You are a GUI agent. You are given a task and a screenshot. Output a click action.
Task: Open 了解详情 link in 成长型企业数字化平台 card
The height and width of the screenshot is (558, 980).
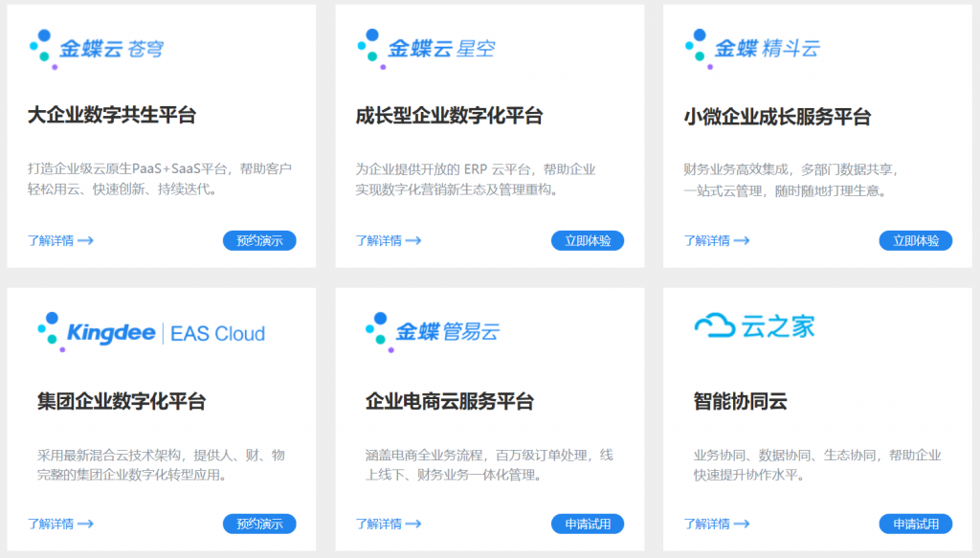click(x=389, y=240)
